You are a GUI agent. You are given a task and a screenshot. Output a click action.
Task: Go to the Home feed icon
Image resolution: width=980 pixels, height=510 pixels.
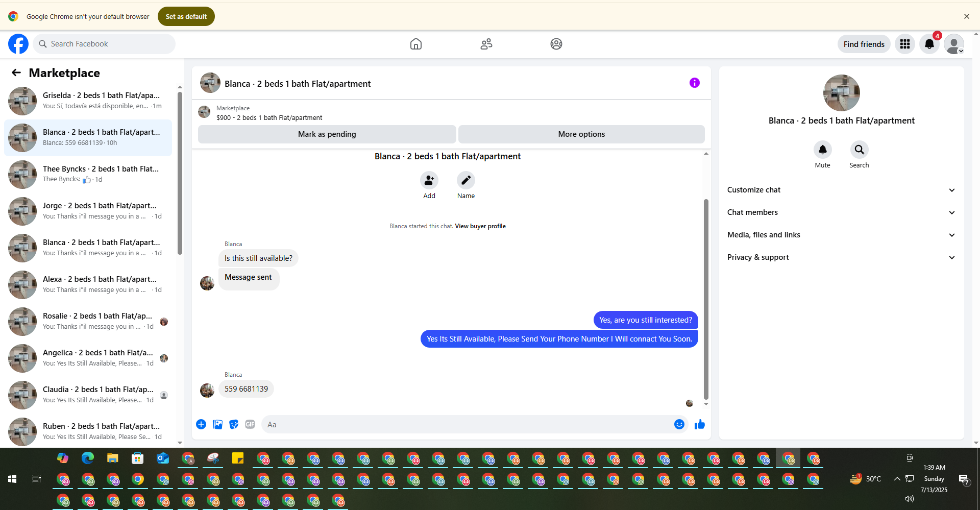(416, 44)
